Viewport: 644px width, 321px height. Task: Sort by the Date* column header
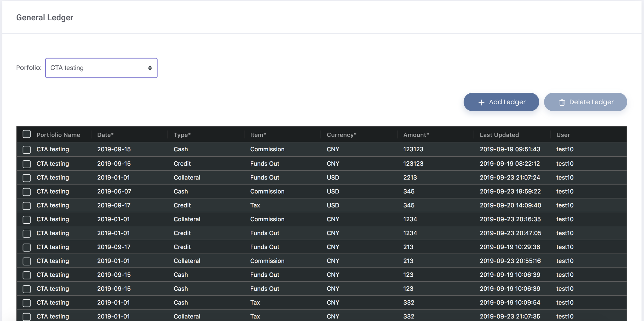click(x=105, y=135)
